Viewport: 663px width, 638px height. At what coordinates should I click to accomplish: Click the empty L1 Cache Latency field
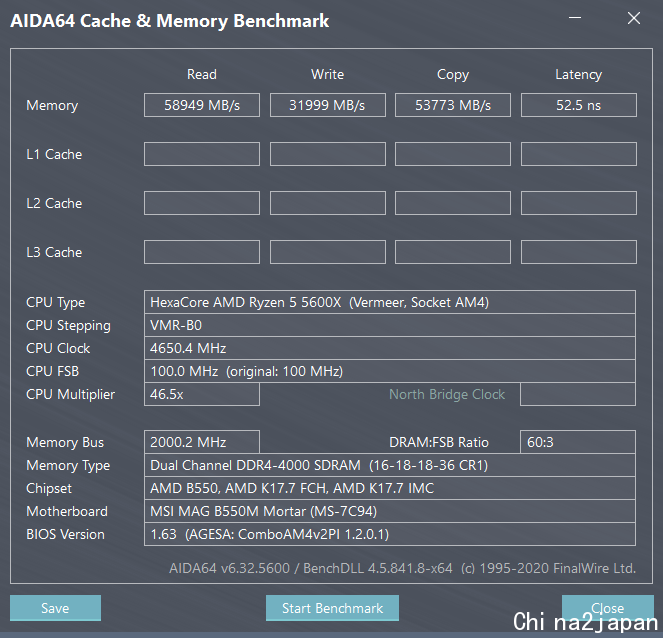(x=579, y=154)
